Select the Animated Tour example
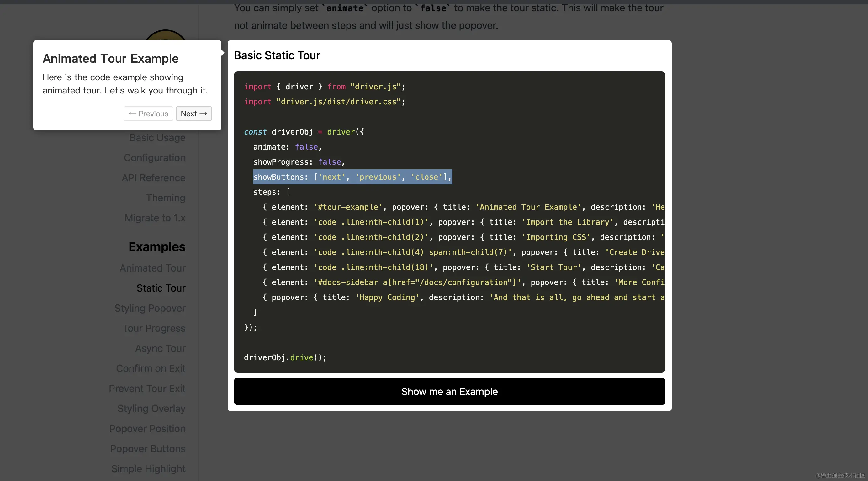This screenshot has height=481, width=868. [x=152, y=268]
